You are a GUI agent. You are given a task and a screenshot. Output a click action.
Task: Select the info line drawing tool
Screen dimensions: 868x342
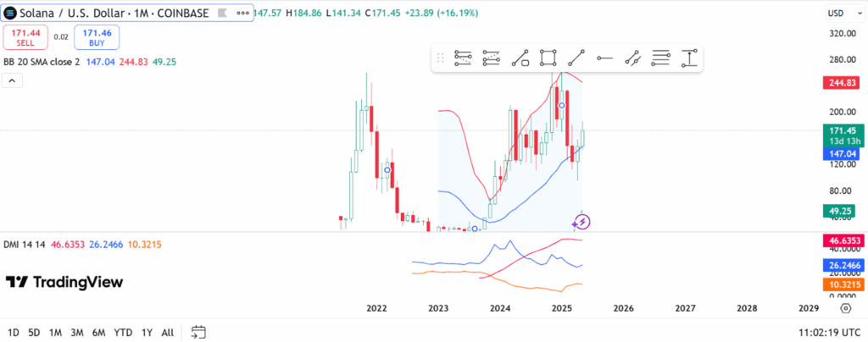click(520, 58)
